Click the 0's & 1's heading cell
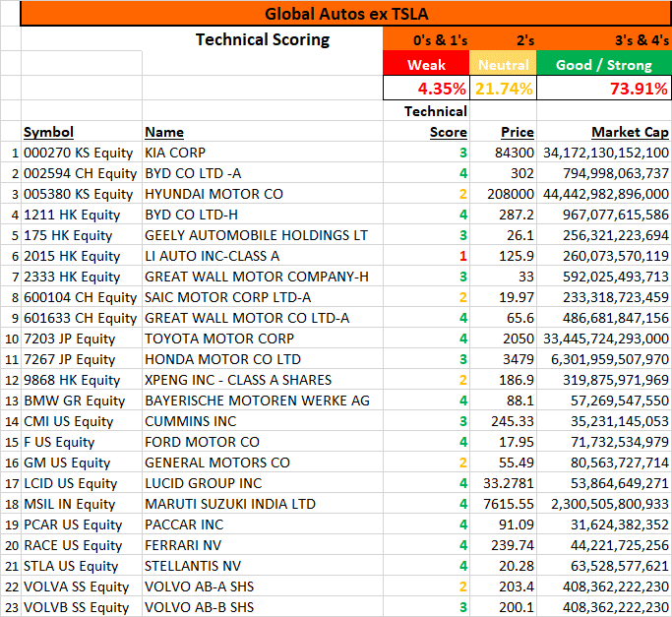Viewport: 672px width, 617px height. pyautogui.click(x=426, y=39)
